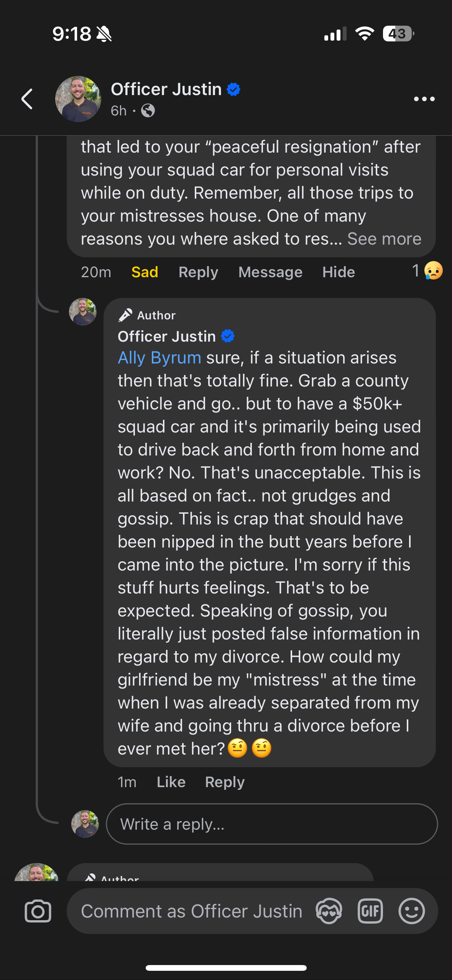
Task: Open the GIF picker icon
Action: click(x=370, y=911)
